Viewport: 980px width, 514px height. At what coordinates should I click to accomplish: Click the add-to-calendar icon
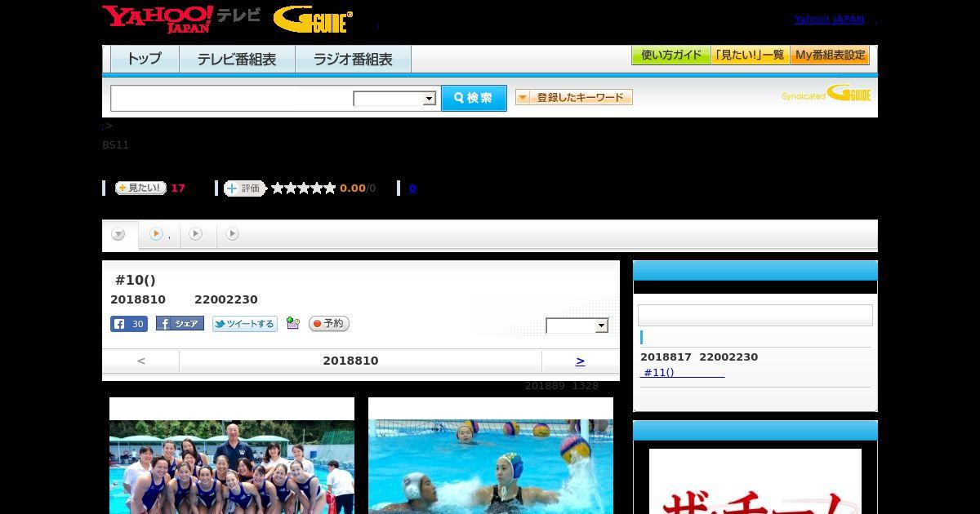[293, 324]
